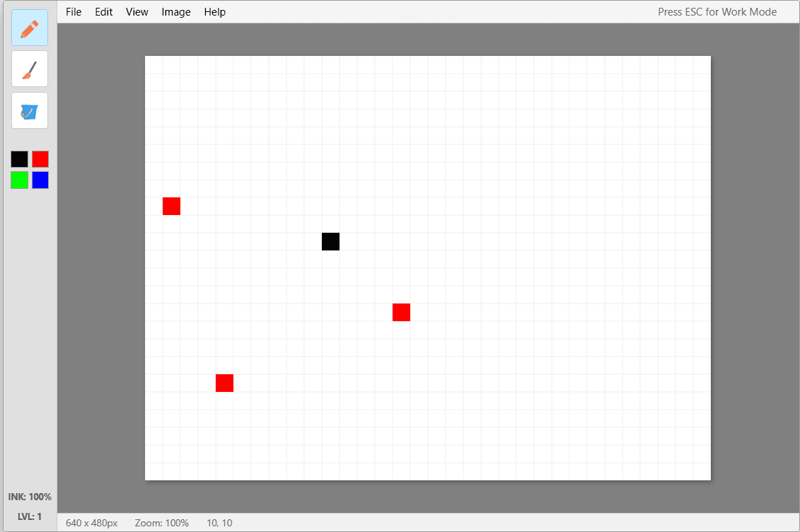
Task: Select the Paintbrush tool
Action: (30, 69)
